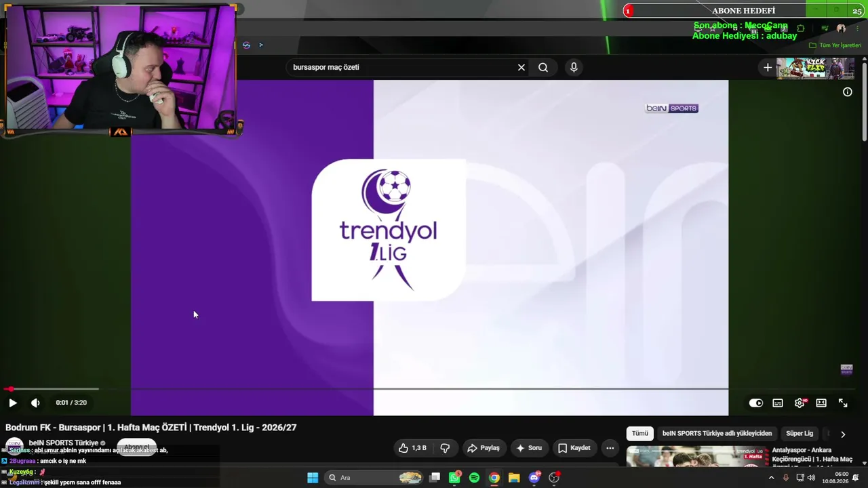Open the Chrome media control icon
Screen dimensions: 868x488
(x=825, y=28)
